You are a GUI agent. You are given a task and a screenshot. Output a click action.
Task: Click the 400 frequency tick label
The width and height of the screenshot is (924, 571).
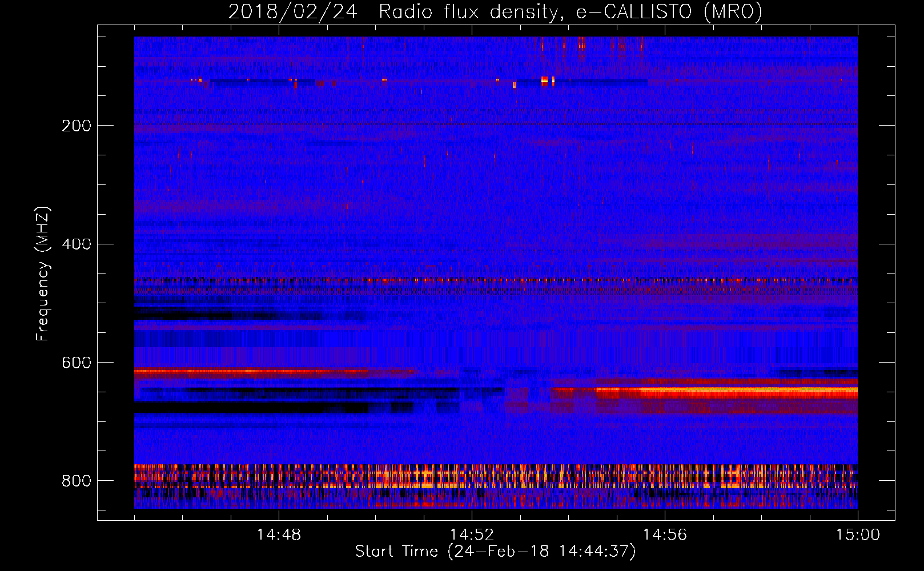[77, 244]
